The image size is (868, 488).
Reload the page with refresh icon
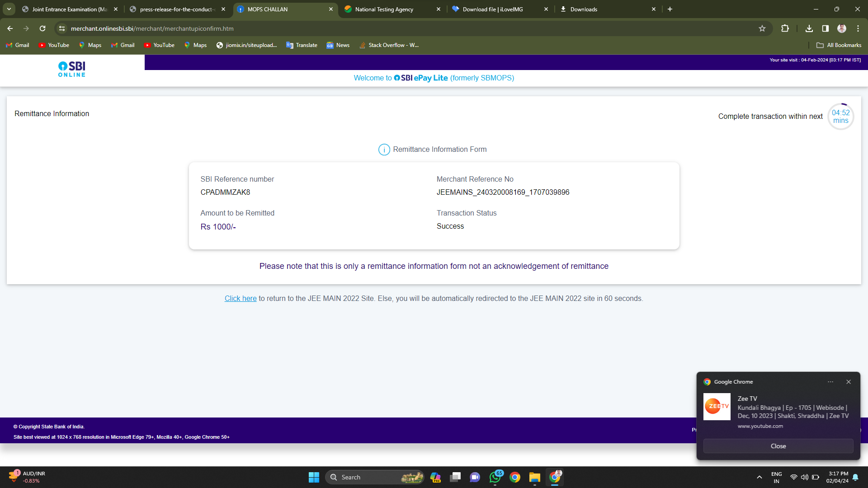[42, 28]
